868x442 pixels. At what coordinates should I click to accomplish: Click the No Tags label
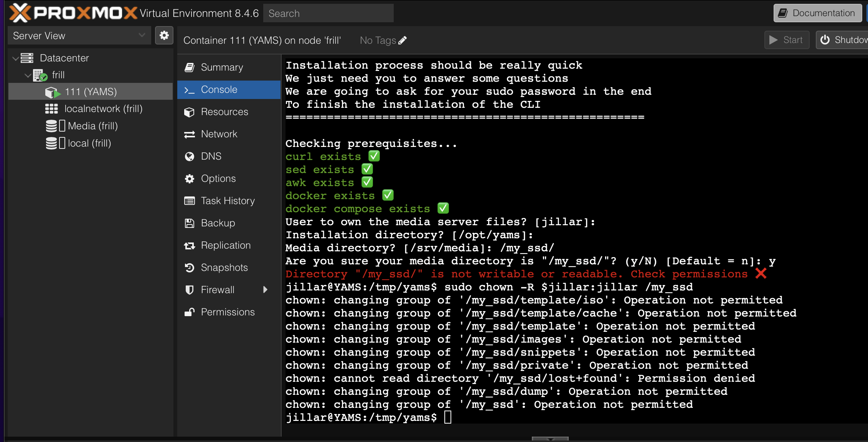(378, 40)
